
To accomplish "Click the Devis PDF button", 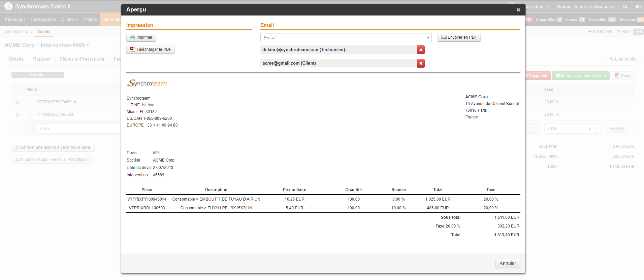I will coord(623,76).
